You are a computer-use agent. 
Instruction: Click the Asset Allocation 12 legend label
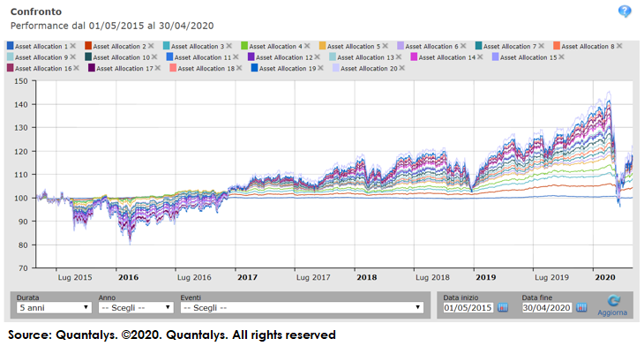[x=284, y=57]
